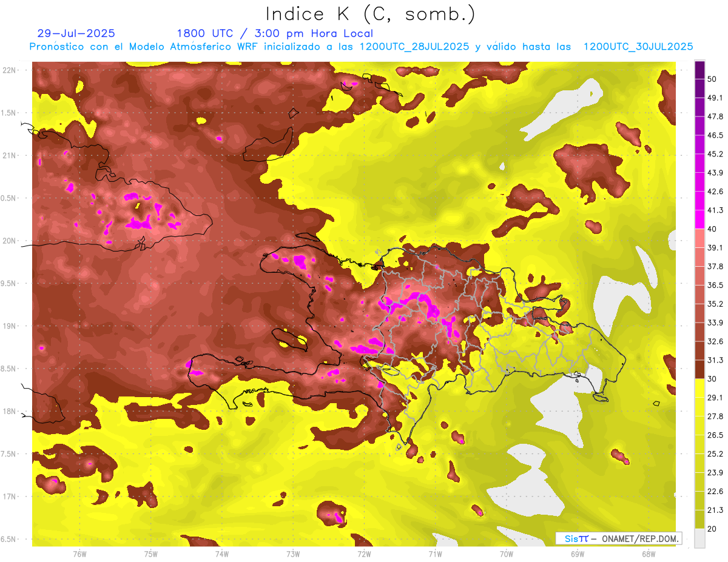
Task: Click the longitude label "74W"
Action: 222,554
